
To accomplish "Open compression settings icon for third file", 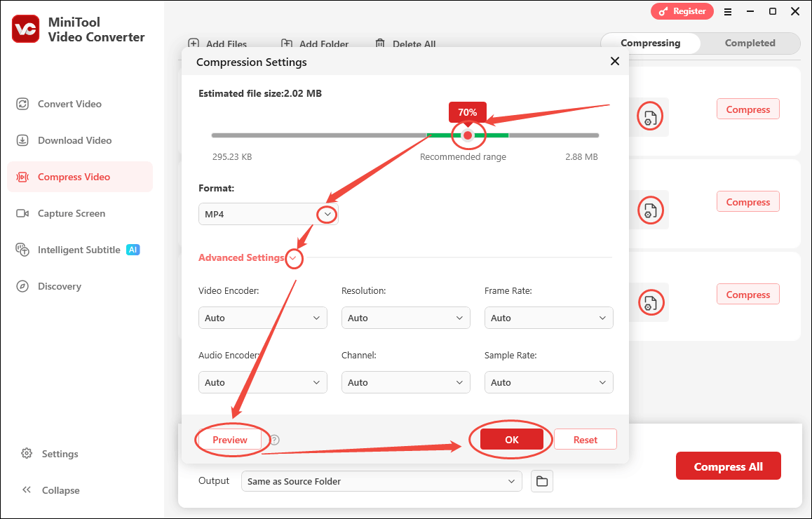I will click(650, 303).
